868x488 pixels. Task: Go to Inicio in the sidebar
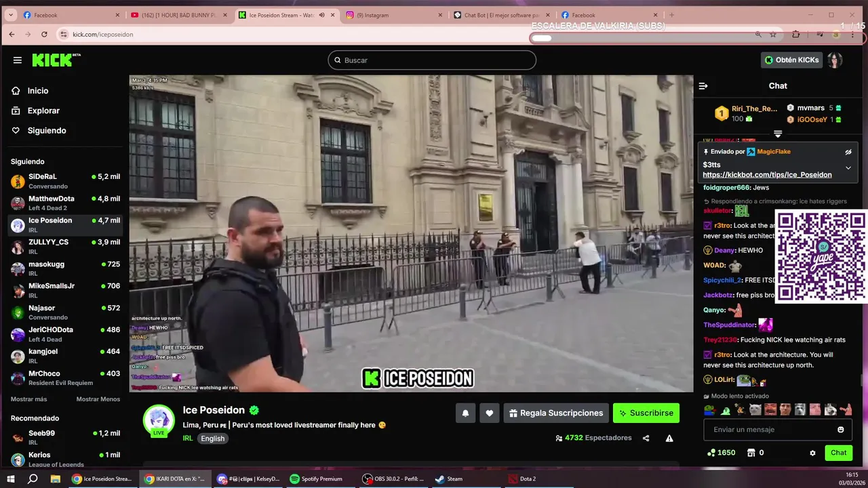tap(38, 91)
